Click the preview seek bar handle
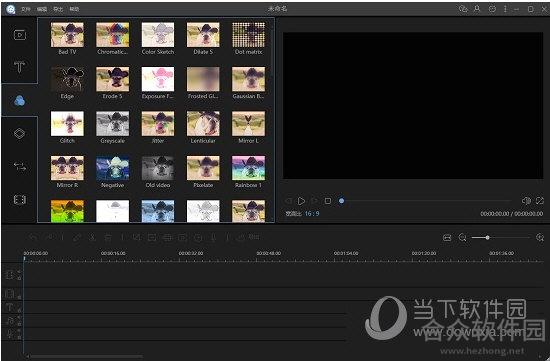The image size is (550, 361). [341, 201]
